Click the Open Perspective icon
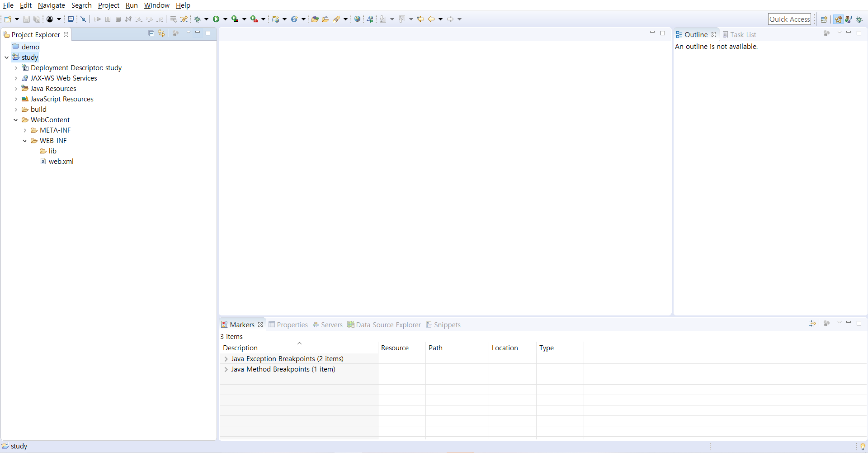The image size is (868, 453). (824, 19)
